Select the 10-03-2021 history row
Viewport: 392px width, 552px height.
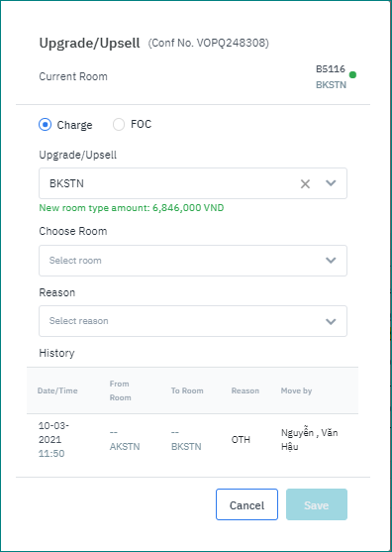192,440
